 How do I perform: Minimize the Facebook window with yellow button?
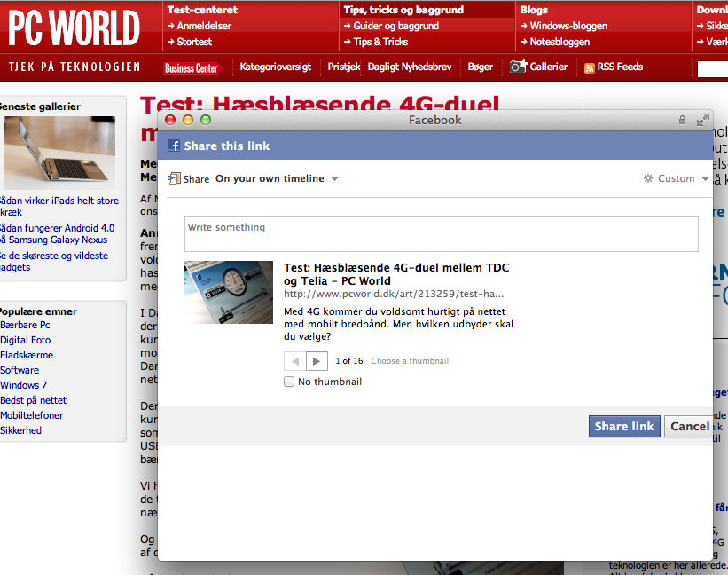pyautogui.click(x=188, y=120)
